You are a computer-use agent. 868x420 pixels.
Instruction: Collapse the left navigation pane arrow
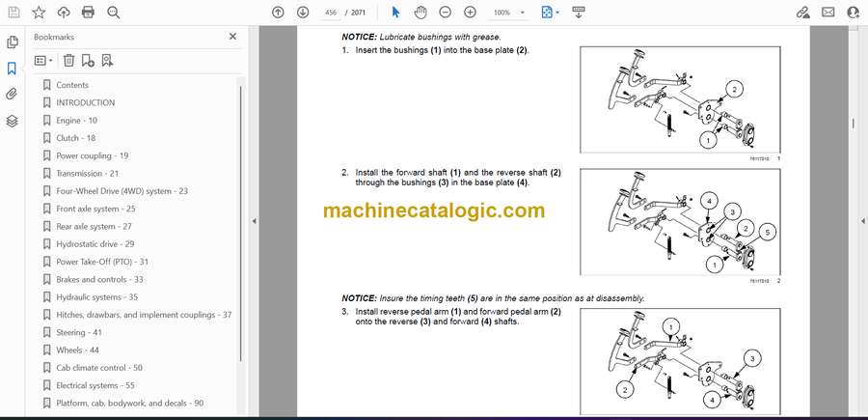(254, 221)
